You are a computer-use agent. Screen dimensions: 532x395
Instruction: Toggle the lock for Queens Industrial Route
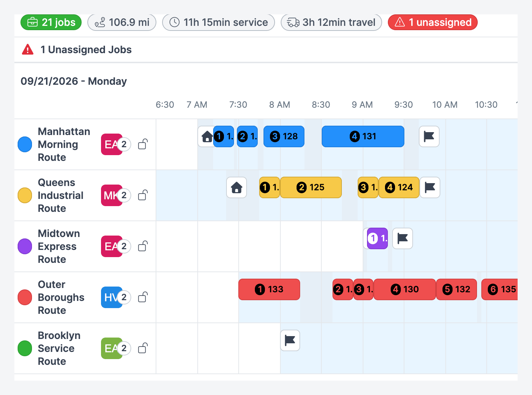[x=143, y=195]
